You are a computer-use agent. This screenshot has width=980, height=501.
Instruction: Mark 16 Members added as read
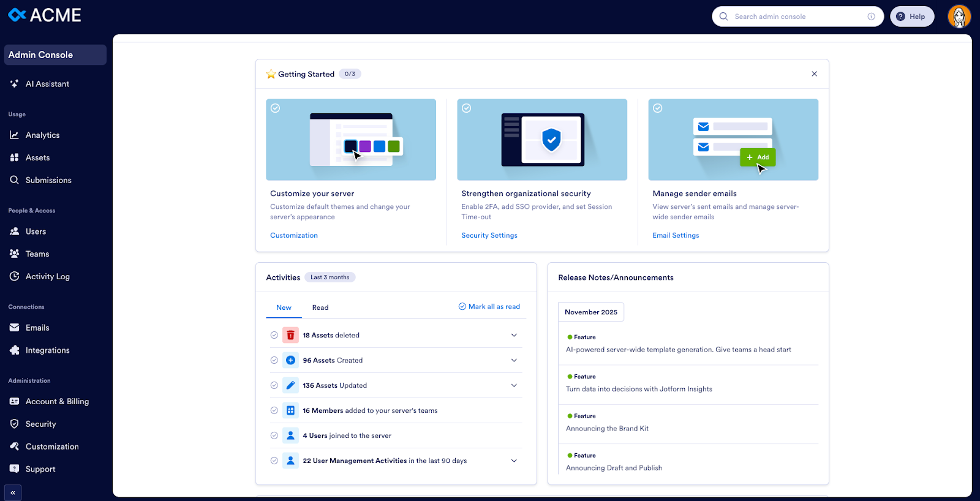point(274,410)
